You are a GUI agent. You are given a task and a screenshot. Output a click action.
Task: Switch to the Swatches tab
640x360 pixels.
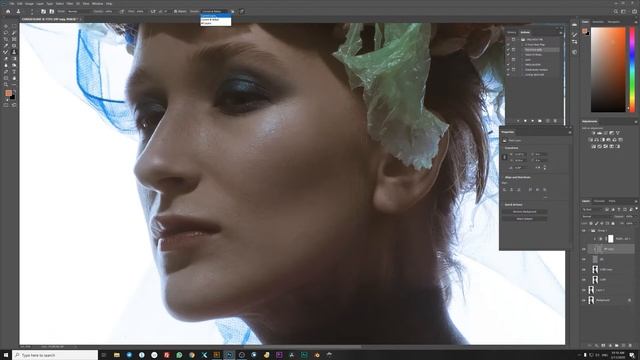[598, 22]
